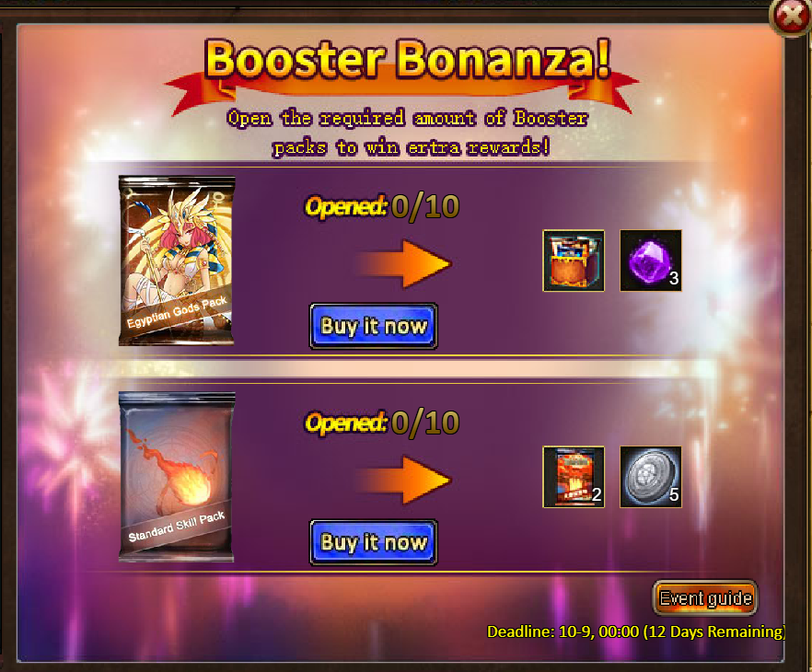Click the Opened 0/10 counter for Standard Skill
812x672 pixels.
(x=382, y=423)
